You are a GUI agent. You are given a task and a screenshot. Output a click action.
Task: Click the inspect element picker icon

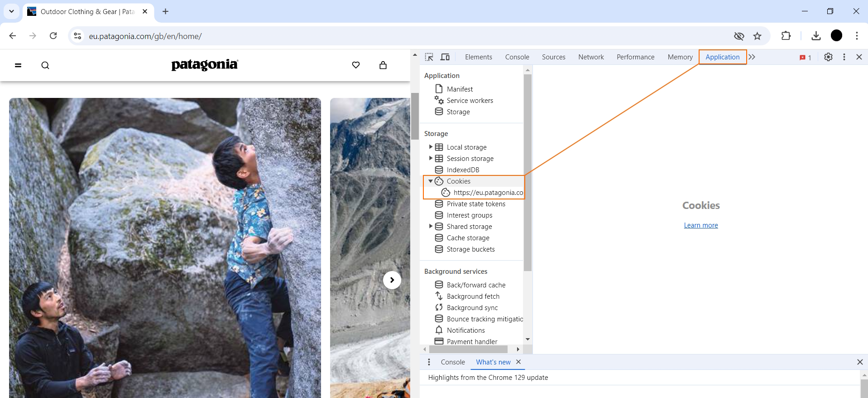point(429,57)
